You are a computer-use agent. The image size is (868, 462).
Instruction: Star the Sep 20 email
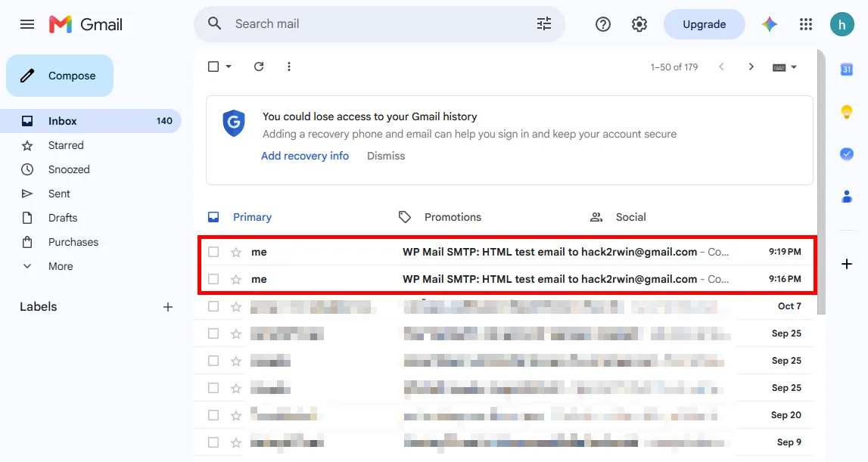tap(236, 416)
